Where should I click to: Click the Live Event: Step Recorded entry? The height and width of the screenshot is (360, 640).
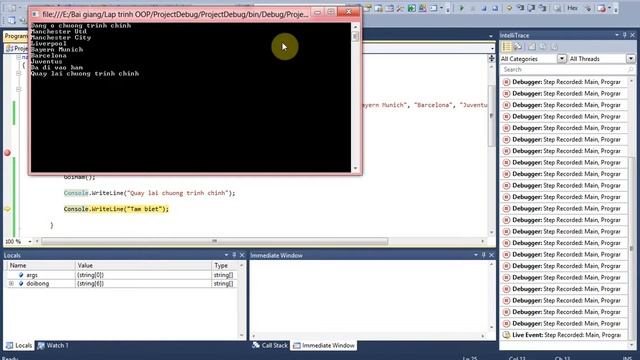pyautogui.click(x=563, y=335)
